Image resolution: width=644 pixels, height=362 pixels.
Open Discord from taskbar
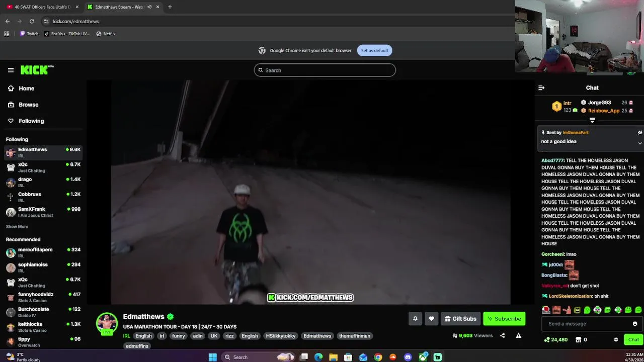pyautogui.click(x=408, y=357)
